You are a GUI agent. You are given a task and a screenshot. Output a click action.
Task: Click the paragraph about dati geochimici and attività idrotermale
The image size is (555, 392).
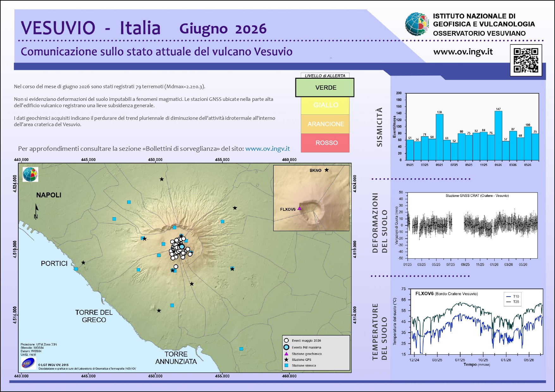[145, 121]
